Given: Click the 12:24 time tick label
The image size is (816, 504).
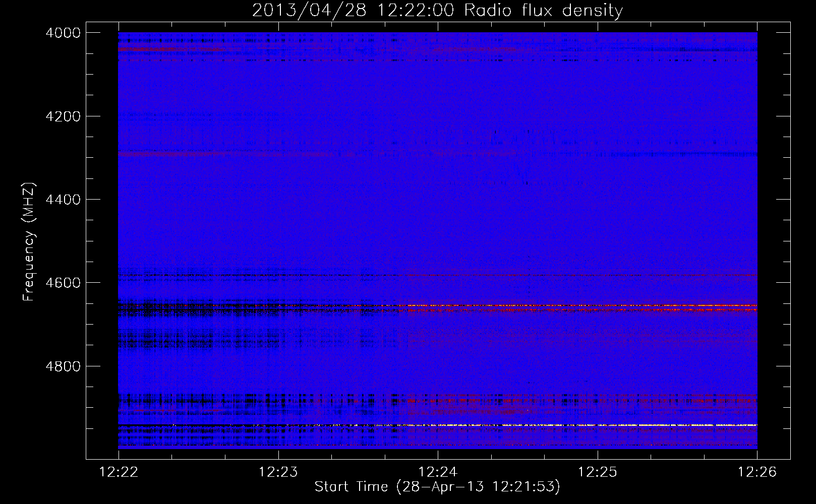Looking at the screenshot, I should point(438,472).
